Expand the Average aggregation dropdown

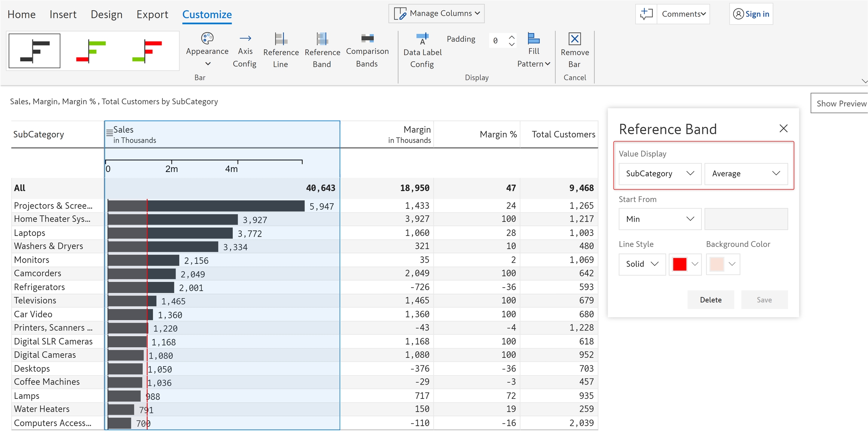[746, 173]
